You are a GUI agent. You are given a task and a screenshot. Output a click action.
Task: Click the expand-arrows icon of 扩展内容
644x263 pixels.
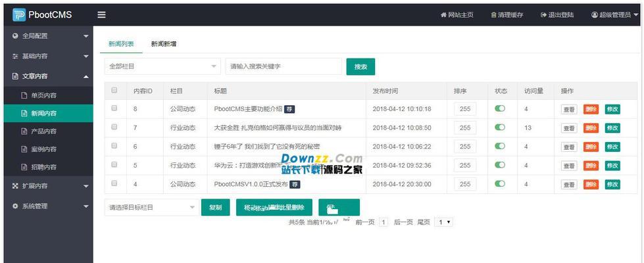16,186
